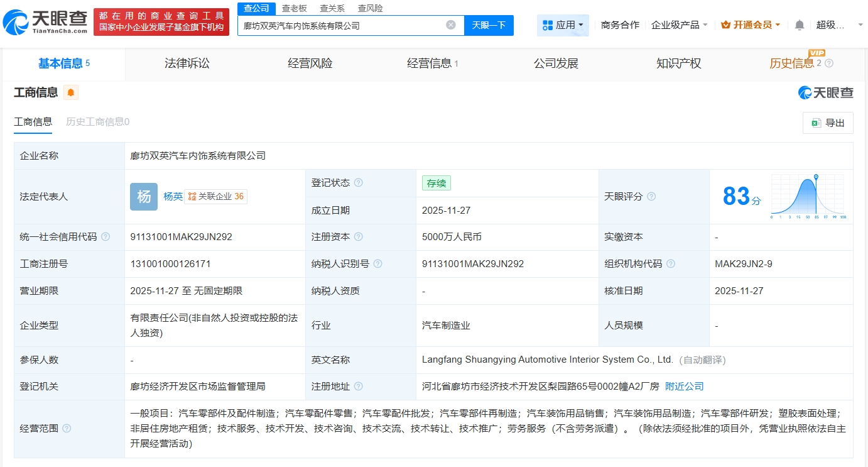Click orange alert bell beside 工商信息 heading
The width and height of the screenshot is (868, 467).
point(71,93)
